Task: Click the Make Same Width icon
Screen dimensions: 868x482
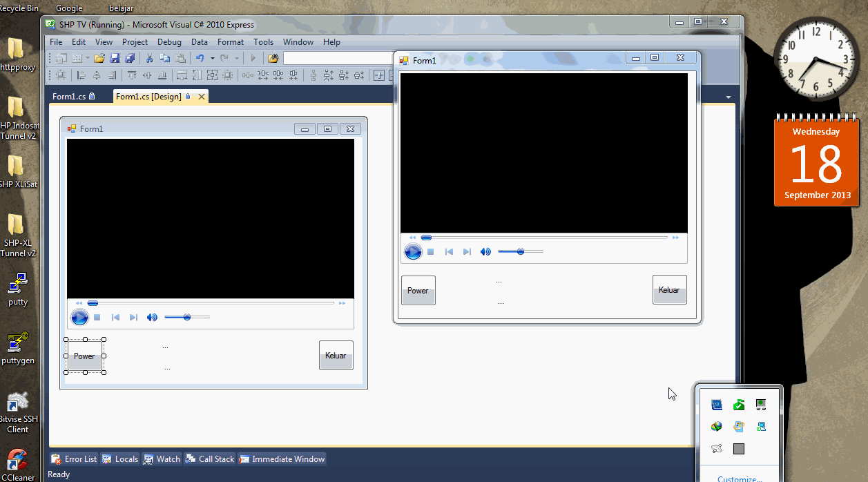Action: tap(182, 75)
